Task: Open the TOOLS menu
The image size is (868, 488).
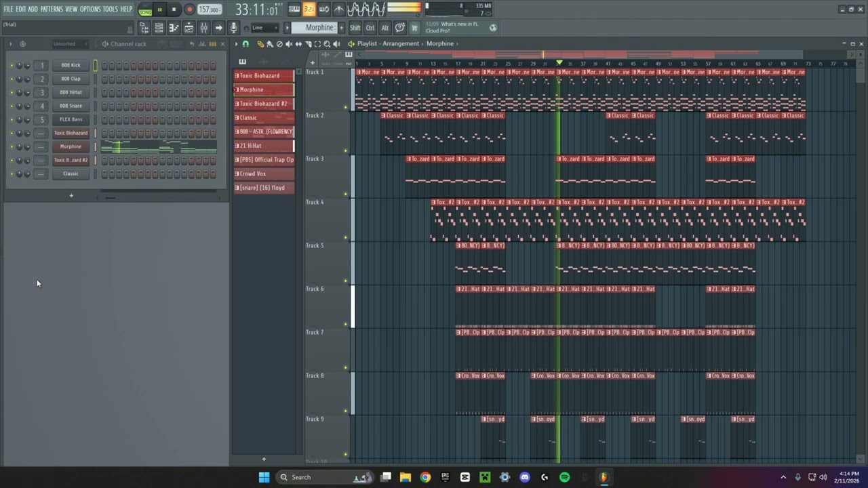Action: click(110, 9)
